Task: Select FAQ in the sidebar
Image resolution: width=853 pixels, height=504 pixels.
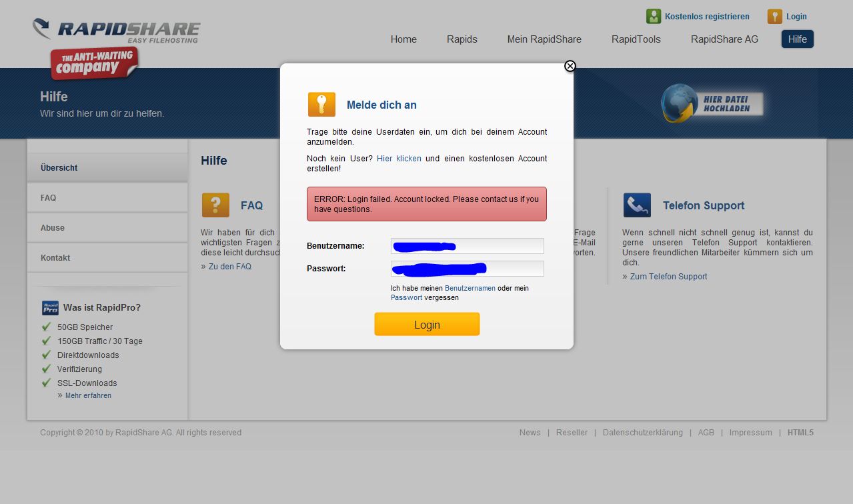Action: point(107,198)
